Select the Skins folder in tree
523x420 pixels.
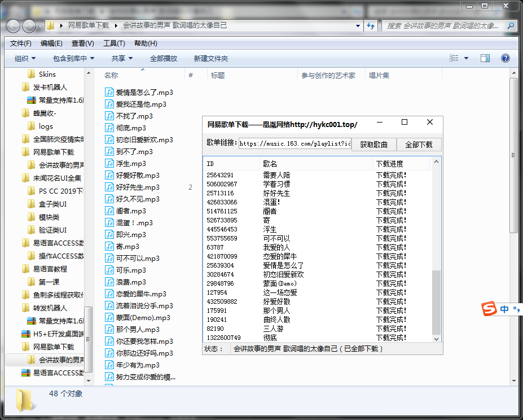(x=41, y=74)
